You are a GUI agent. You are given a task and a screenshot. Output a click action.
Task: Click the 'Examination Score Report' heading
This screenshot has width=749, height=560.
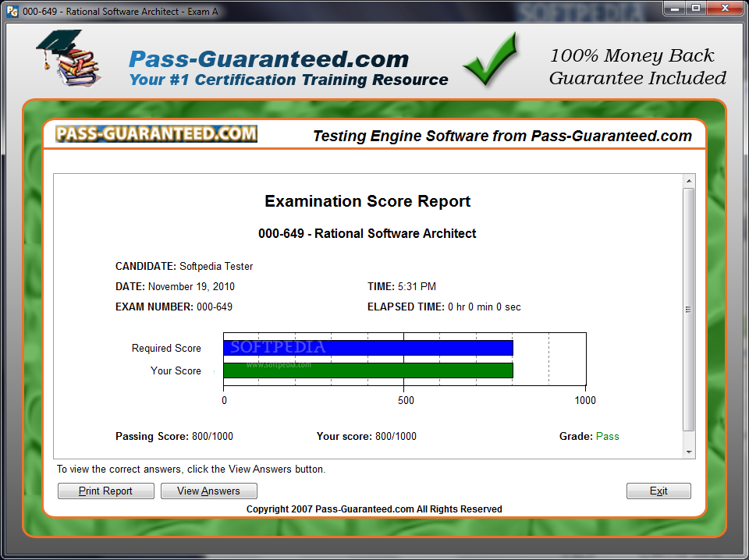click(x=367, y=201)
